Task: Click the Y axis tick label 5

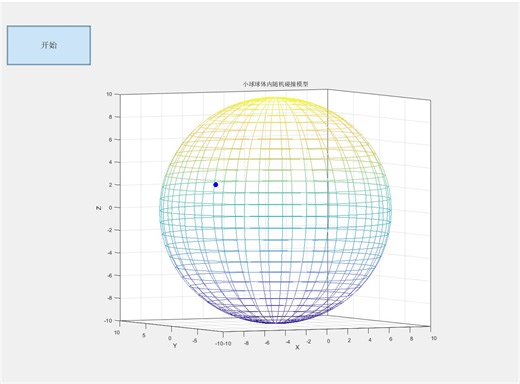Action: 144,335
